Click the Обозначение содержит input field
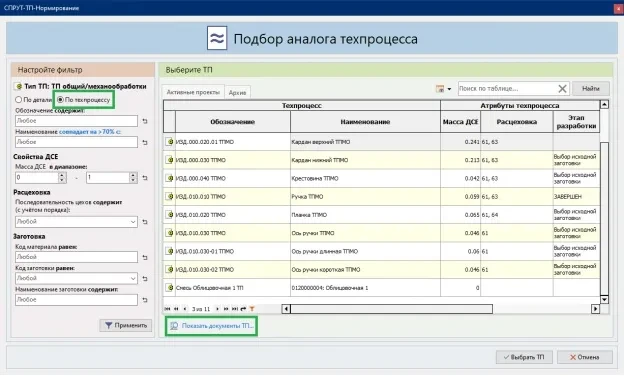Image resolution: width=624 pixels, height=376 pixels. point(76,121)
